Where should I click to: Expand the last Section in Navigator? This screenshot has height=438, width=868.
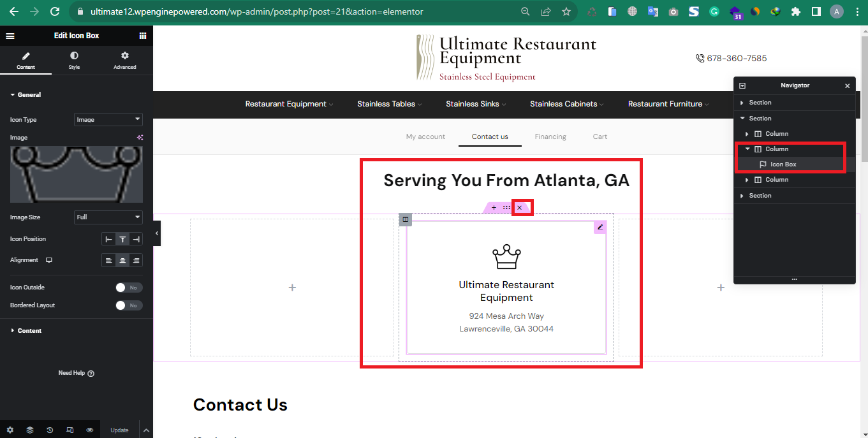tap(742, 196)
